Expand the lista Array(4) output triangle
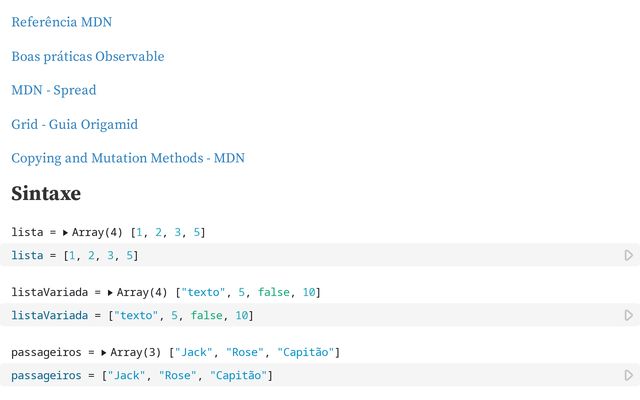 point(66,232)
